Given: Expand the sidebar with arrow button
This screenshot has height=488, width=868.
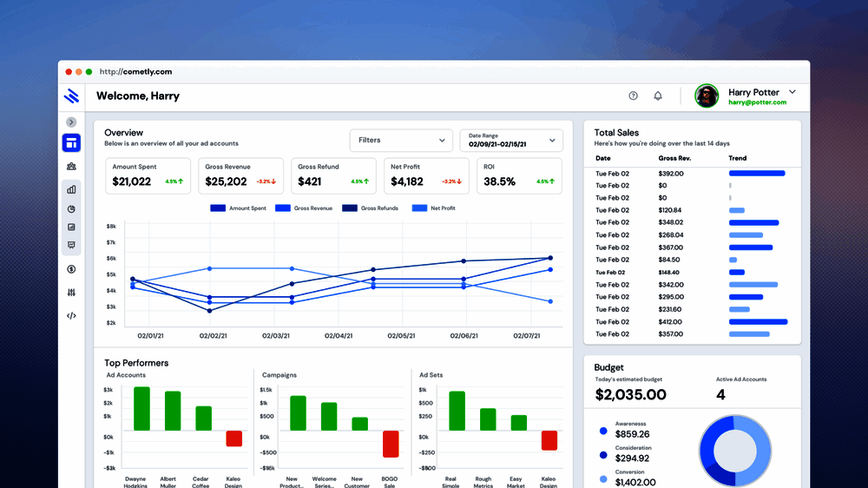Looking at the screenshot, I should 71,122.
